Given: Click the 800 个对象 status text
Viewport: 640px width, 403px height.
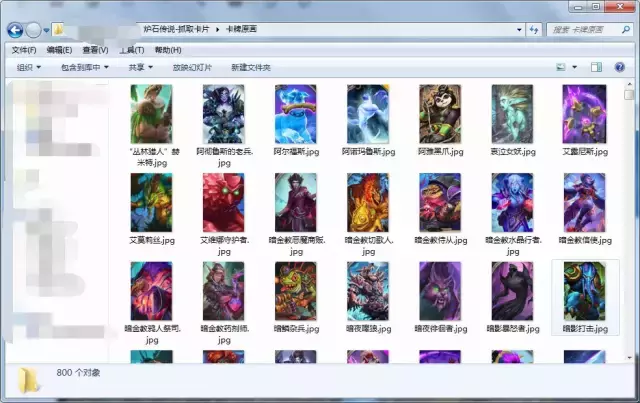Looking at the screenshot, I should coord(78,372).
